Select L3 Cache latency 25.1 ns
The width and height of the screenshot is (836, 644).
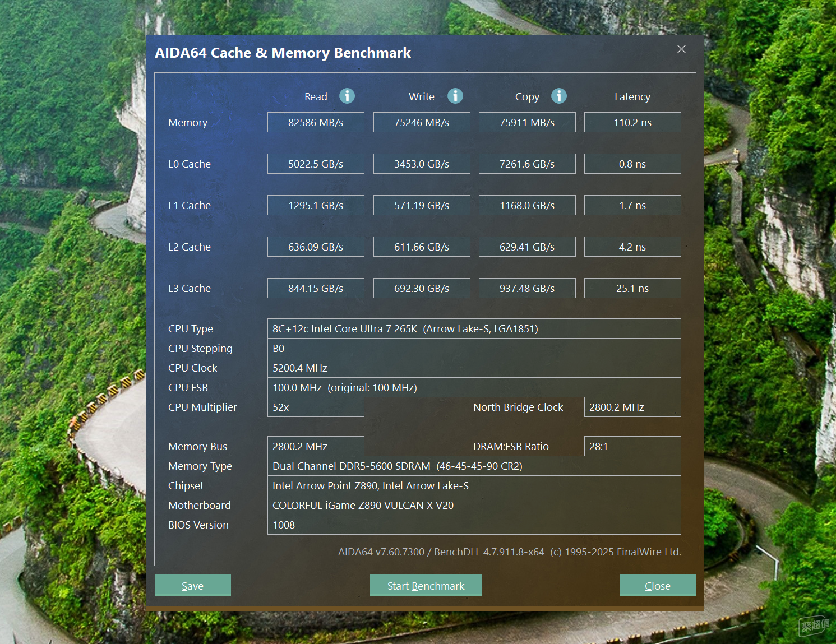[632, 288]
